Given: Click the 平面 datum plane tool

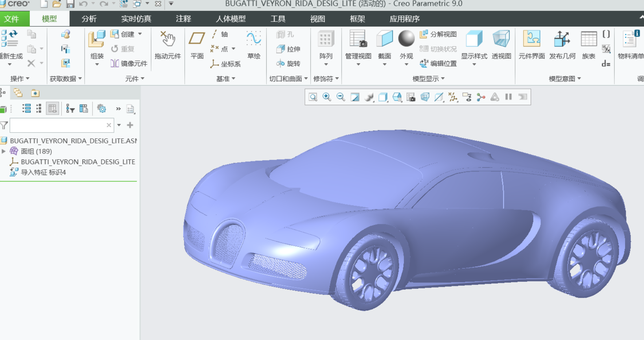Looking at the screenshot, I should (197, 45).
